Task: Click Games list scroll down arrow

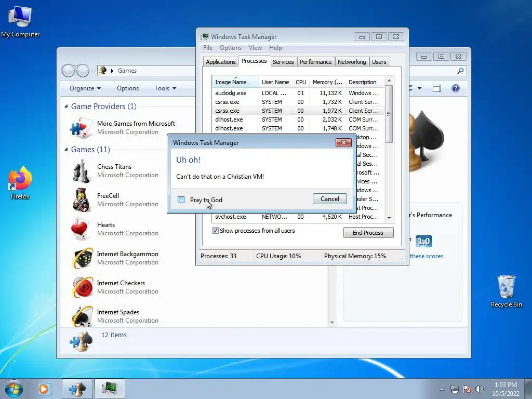Action: click(332, 322)
